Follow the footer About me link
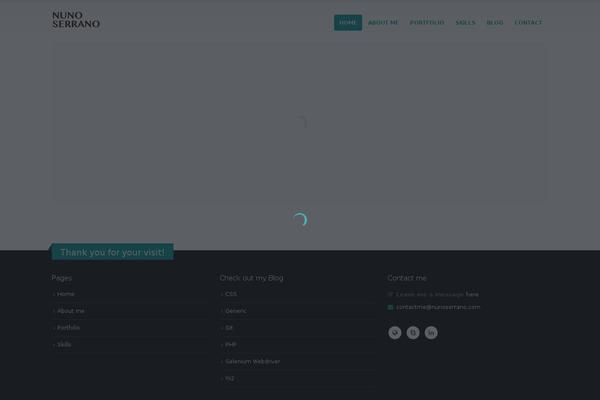This screenshot has width=600, height=400. [71, 311]
